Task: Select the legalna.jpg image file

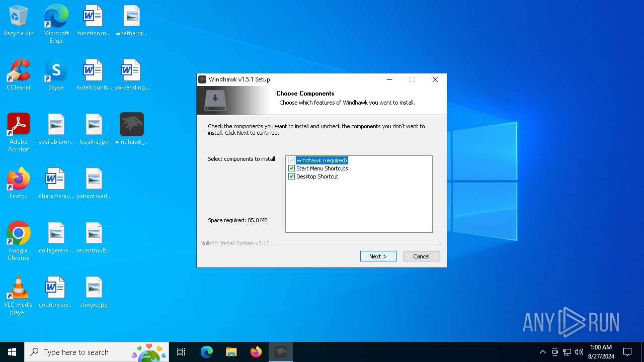Action: (94, 130)
